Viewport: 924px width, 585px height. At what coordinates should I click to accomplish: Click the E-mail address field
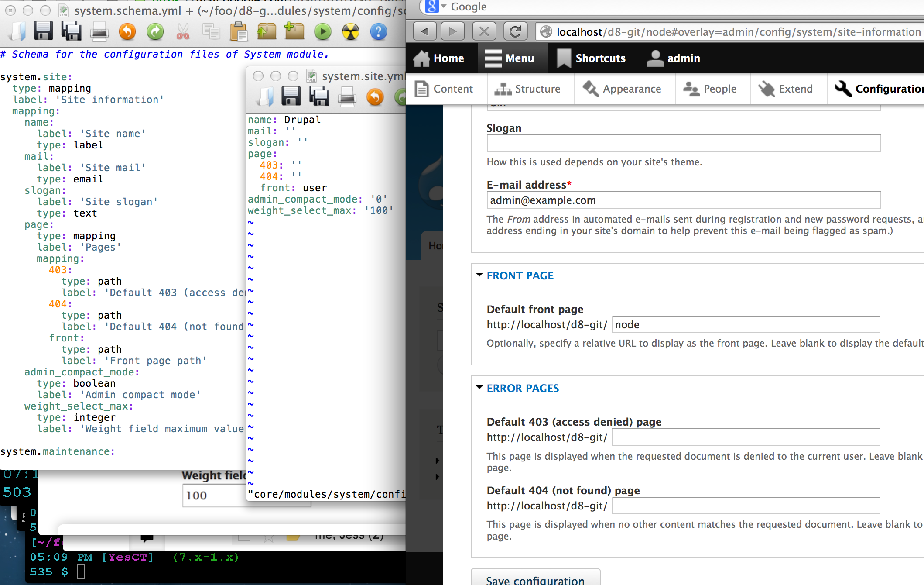(684, 200)
